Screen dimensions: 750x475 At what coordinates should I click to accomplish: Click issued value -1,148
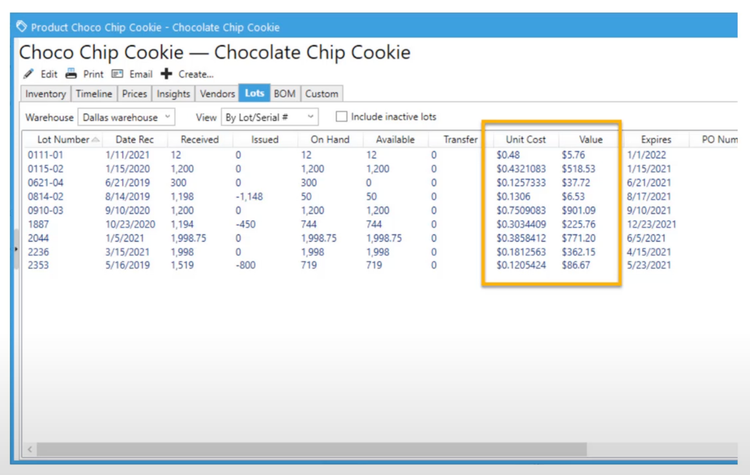[x=249, y=197]
